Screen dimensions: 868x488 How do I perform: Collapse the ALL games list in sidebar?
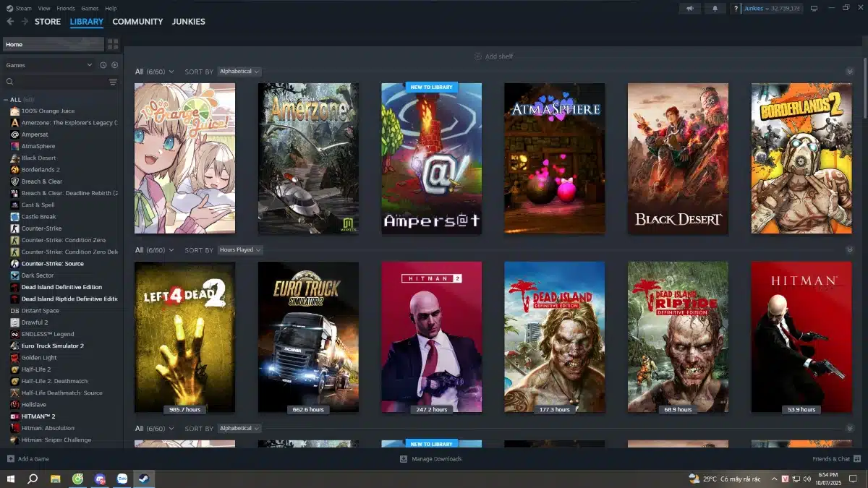(x=7, y=100)
